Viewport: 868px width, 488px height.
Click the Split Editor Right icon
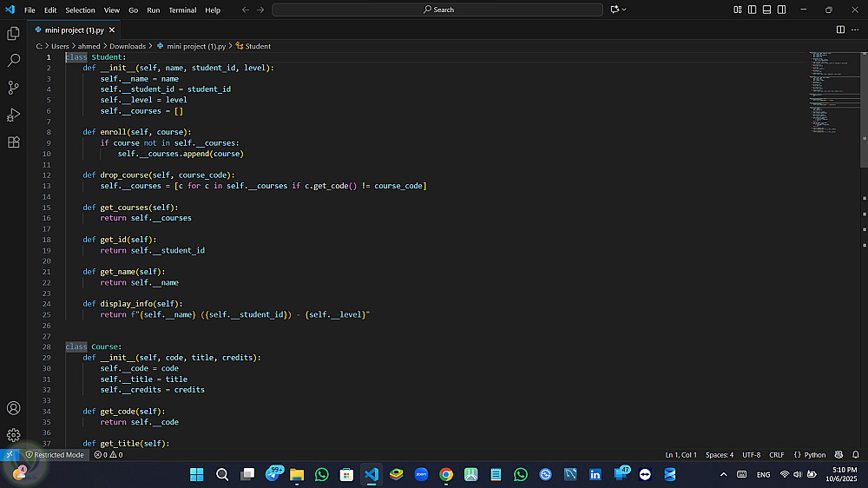[x=840, y=30]
